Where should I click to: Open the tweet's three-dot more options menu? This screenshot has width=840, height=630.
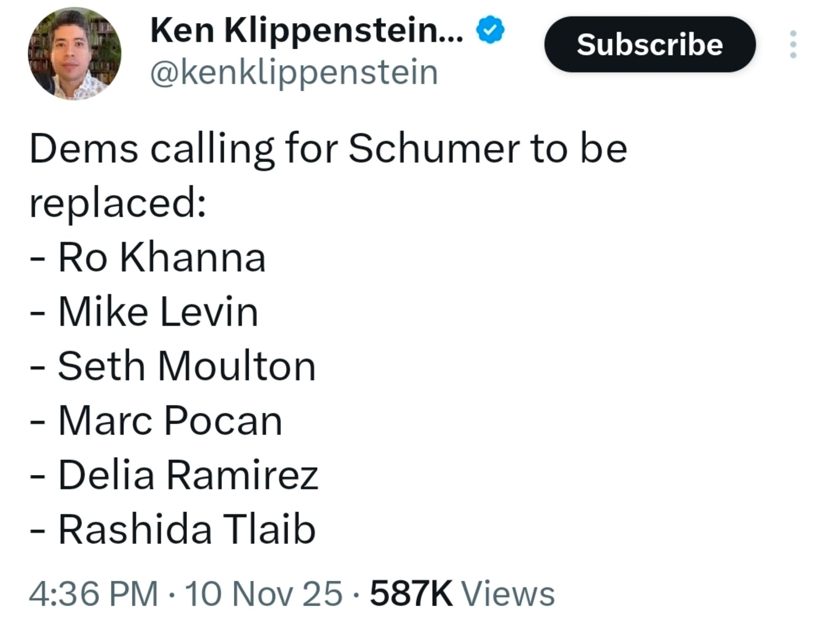pos(793,44)
